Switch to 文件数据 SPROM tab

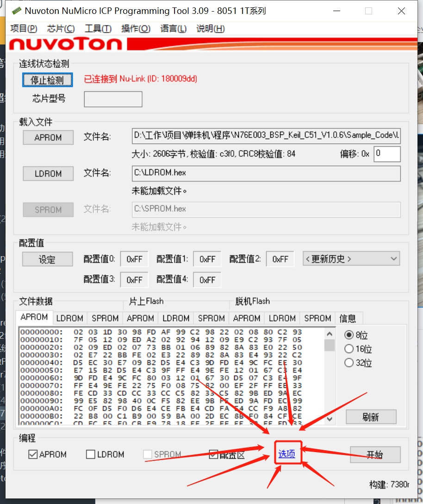(105, 318)
